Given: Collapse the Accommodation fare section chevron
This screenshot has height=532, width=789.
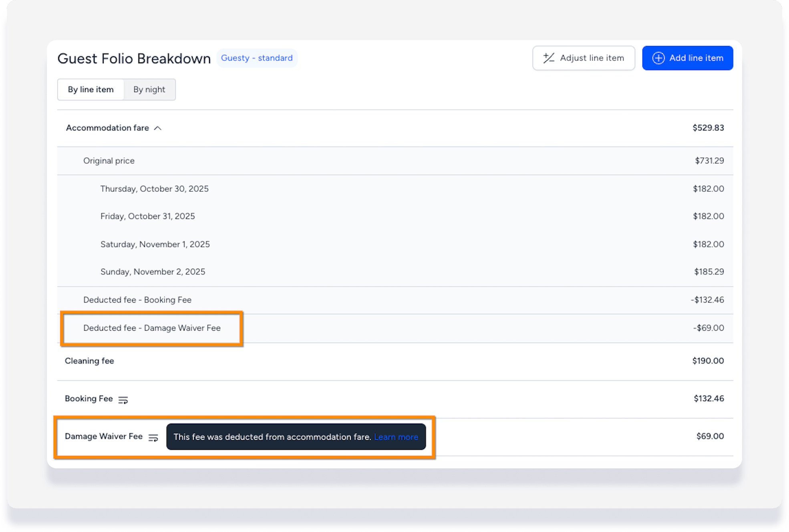Looking at the screenshot, I should [158, 128].
